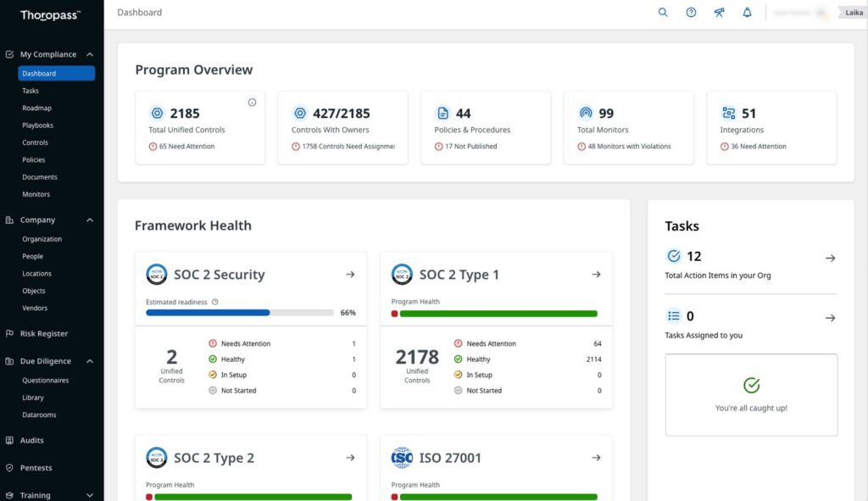
Task: Click the search magnifier icon in header
Action: click(x=663, y=13)
